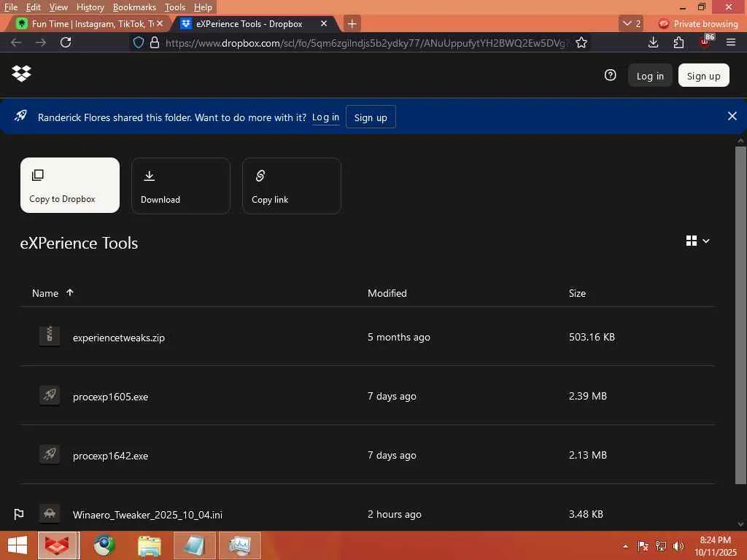Screen dimensions: 747x560
Task: Close the eXPerience Tools Dropbox tab
Action: point(323,23)
